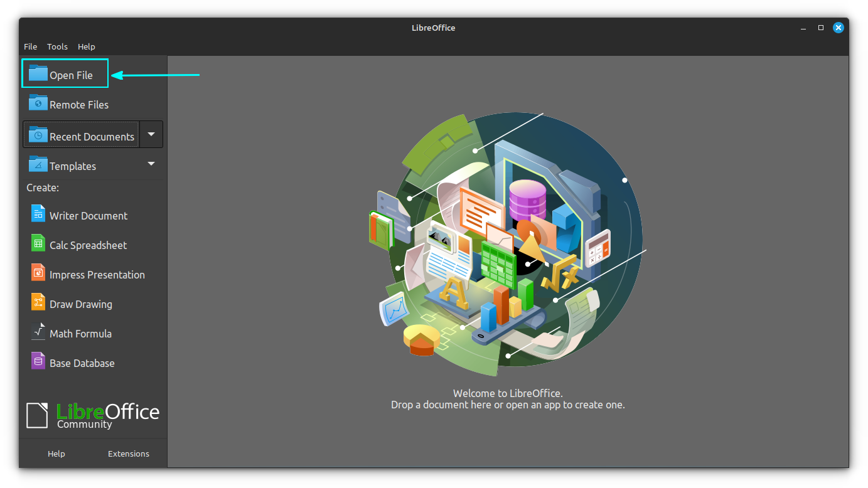Click the Calc Spreadsheet icon

(x=38, y=243)
